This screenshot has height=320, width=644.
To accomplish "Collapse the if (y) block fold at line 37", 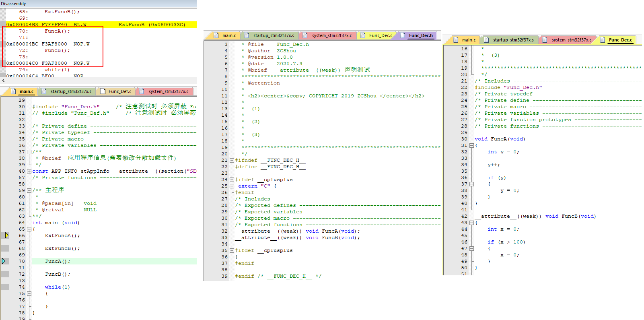I will point(471,184).
